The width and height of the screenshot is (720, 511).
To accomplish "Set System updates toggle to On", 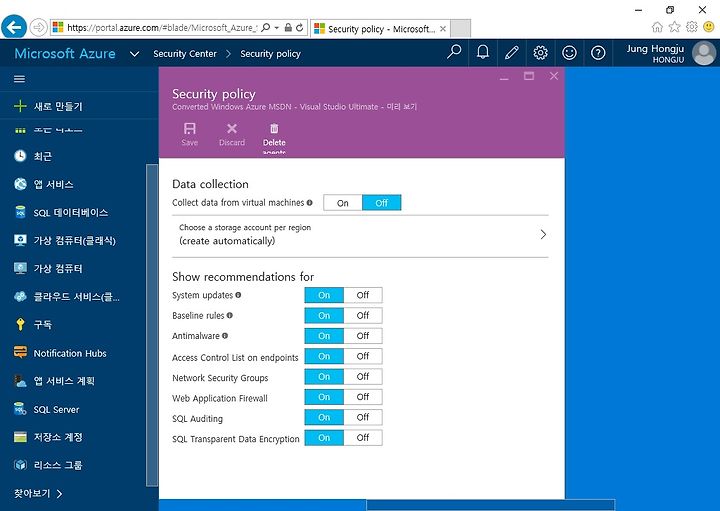I will [x=324, y=295].
